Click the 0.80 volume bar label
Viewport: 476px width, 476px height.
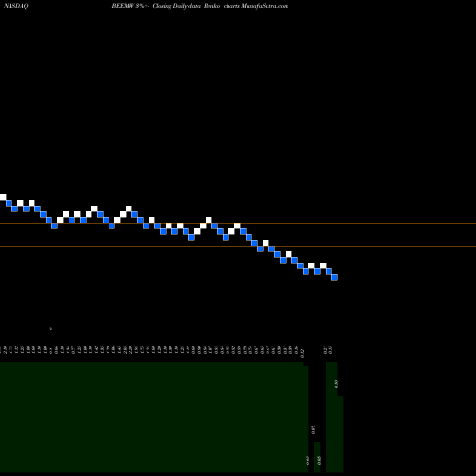(x=336, y=384)
